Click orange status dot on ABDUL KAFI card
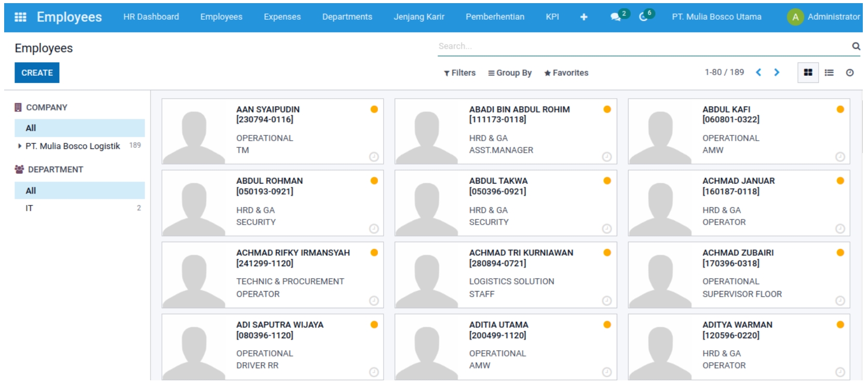The width and height of the screenshot is (868, 385). coord(840,109)
